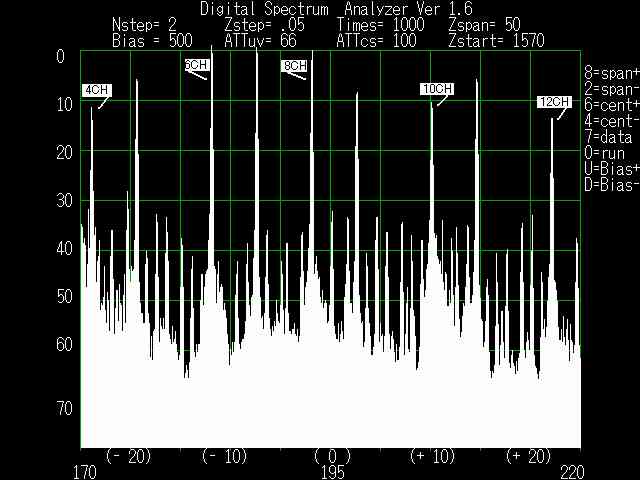
Task: Click the 170 start frequency label
Action: (84, 472)
